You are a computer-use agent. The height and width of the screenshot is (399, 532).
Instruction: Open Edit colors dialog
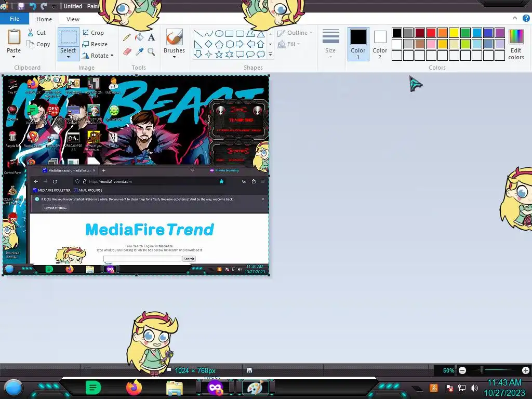[516, 44]
